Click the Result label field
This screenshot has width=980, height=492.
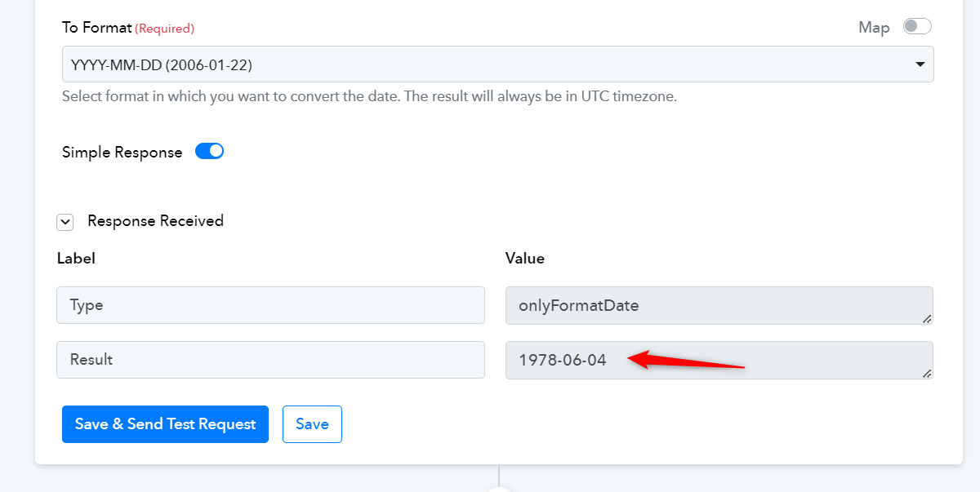coord(270,360)
